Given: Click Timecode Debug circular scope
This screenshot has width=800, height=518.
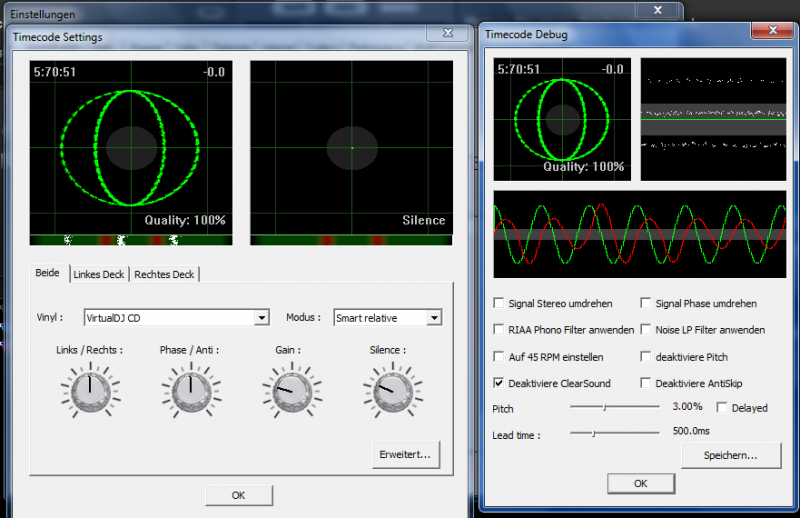Looking at the screenshot, I should click(562, 119).
